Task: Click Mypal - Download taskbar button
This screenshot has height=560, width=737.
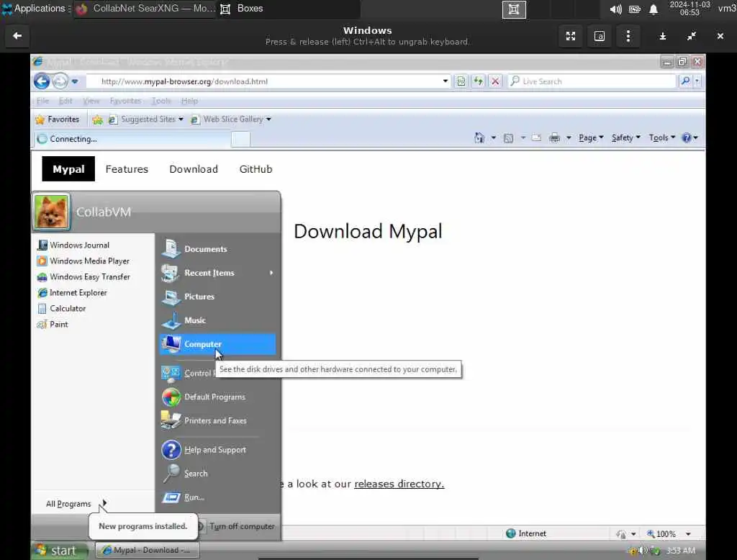Action: click(148, 550)
